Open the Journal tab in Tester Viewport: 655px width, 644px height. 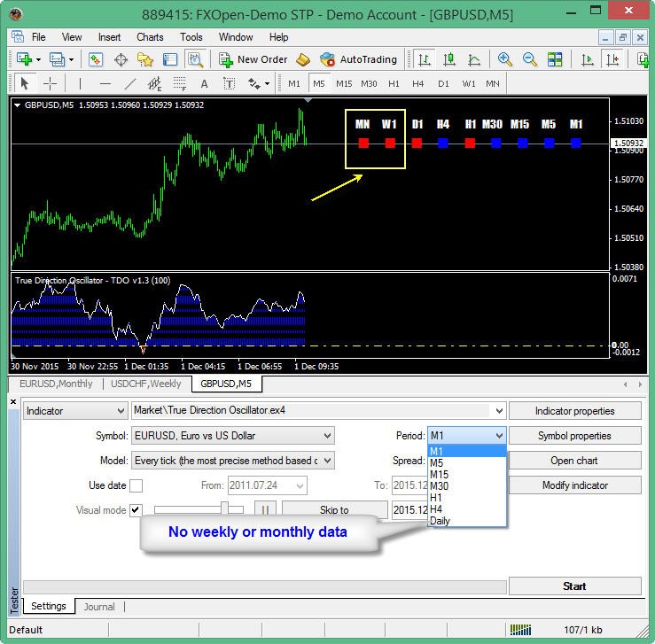click(99, 607)
